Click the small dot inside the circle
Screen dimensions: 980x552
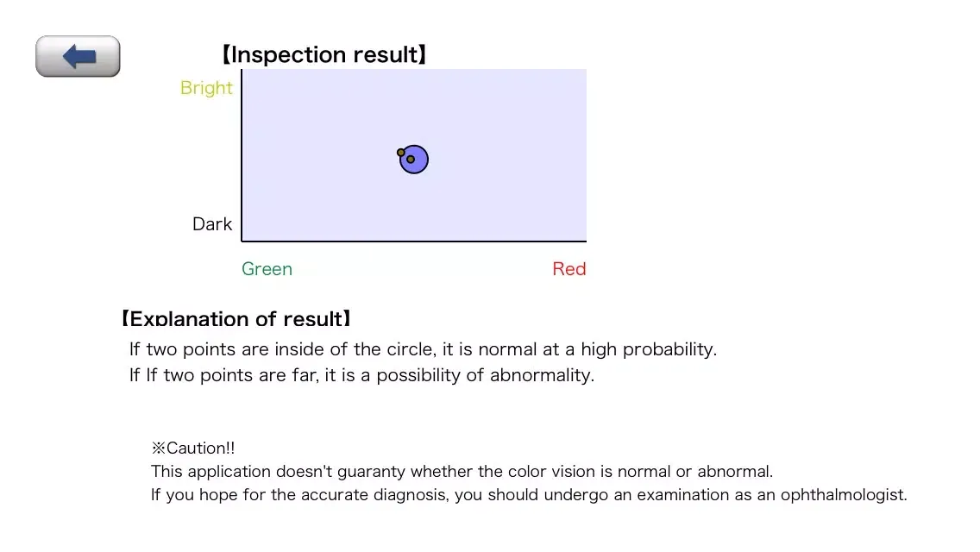coord(411,160)
